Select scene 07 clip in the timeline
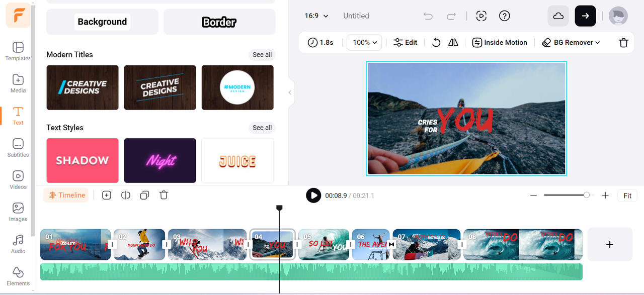 427,245
